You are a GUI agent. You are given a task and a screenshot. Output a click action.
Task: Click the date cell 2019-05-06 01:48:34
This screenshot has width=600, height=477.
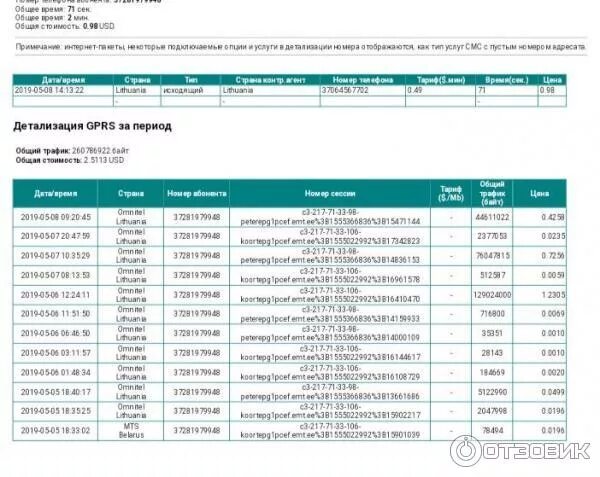point(55,372)
